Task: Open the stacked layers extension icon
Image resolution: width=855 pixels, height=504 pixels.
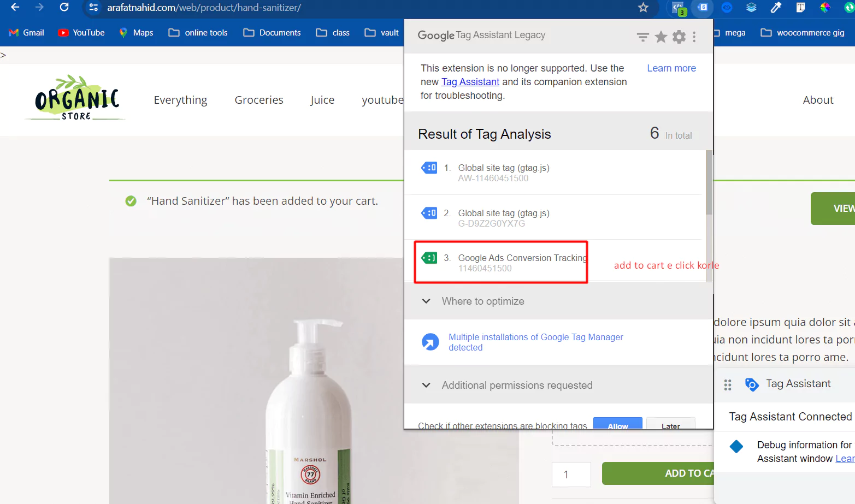Action: (x=751, y=8)
